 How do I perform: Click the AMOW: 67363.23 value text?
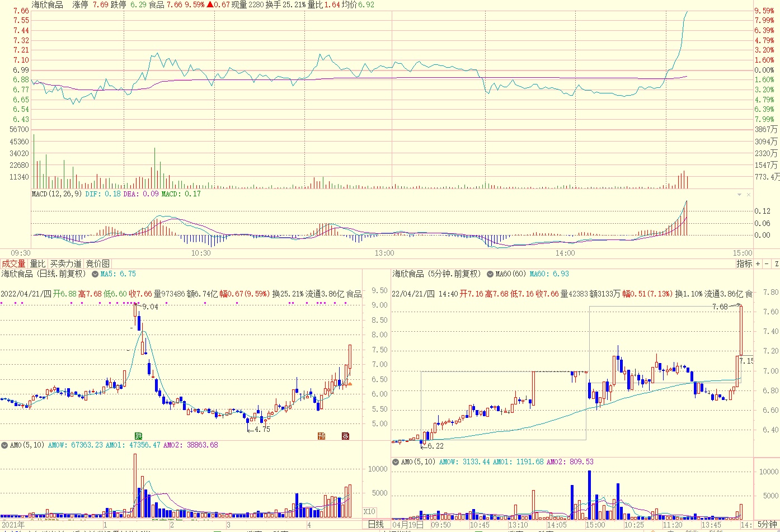click(x=76, y=445)
